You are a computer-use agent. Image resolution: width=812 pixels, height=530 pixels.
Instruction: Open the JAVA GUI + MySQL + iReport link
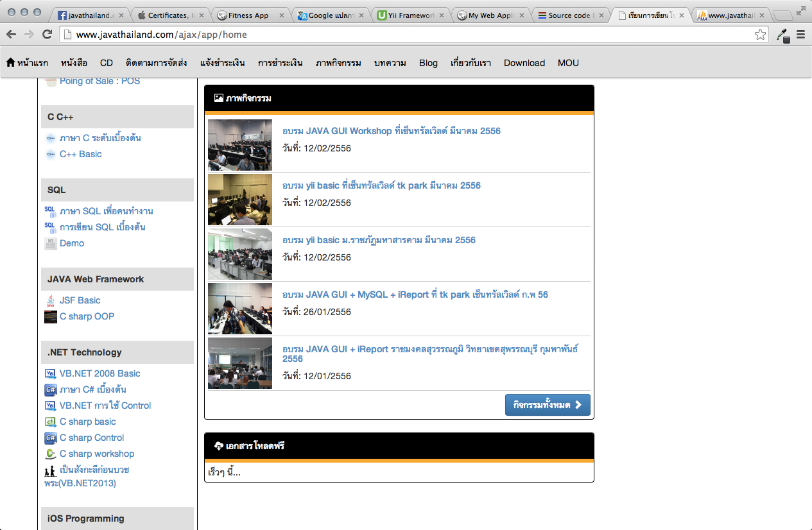coord(415,295)
